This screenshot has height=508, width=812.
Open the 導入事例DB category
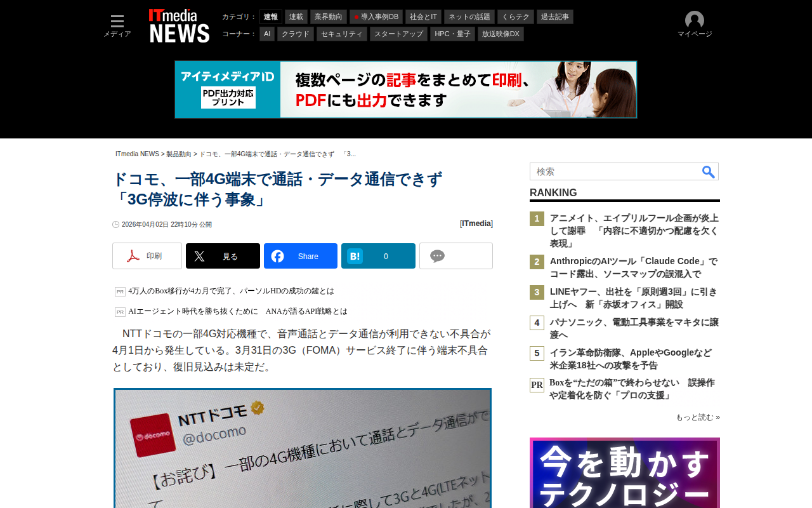click(x=376, y=17)
